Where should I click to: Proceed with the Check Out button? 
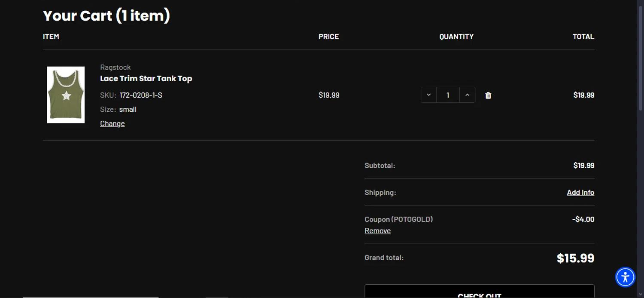pos(479,293)
